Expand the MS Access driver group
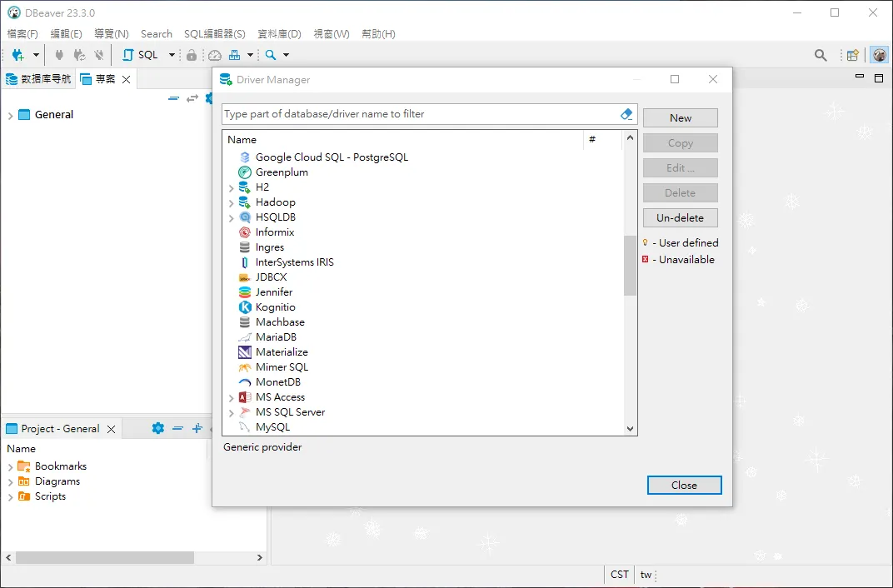Image resolution: width=893 pixels, height=588 pixels. [x=232, y=398]
